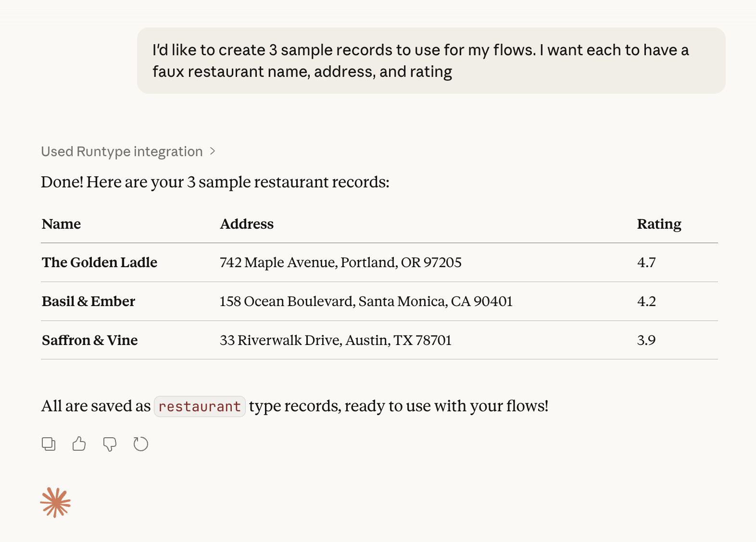This screenshot has width=756, height=542.
Task: Click the thumbs down feedback icon
Action: 110,444
